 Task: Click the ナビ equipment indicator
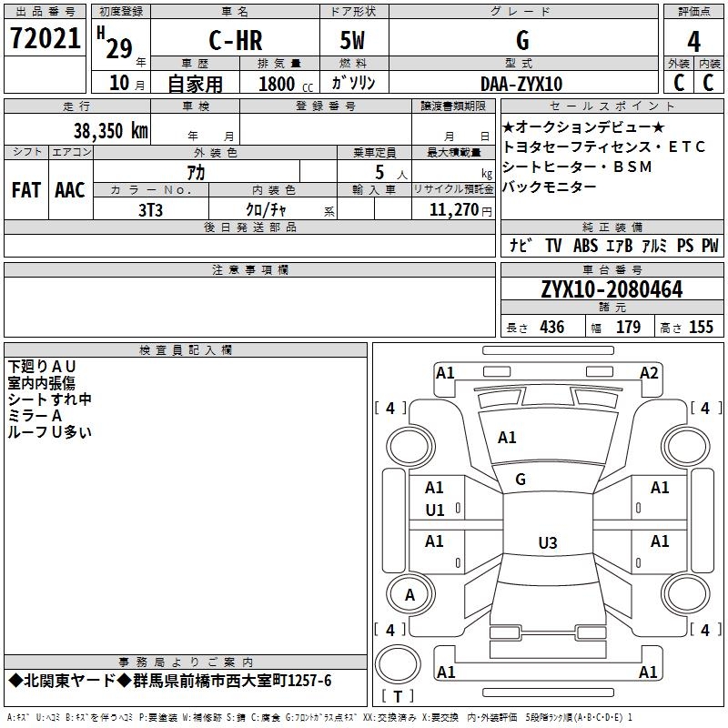click(521, 246)
